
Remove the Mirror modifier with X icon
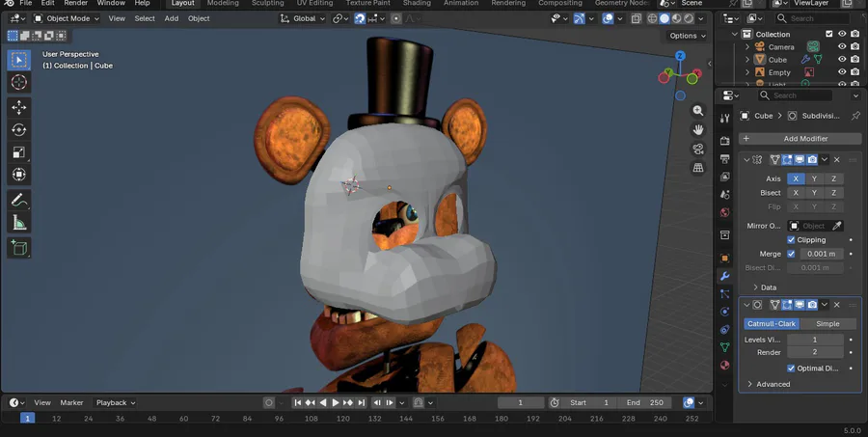837,159
